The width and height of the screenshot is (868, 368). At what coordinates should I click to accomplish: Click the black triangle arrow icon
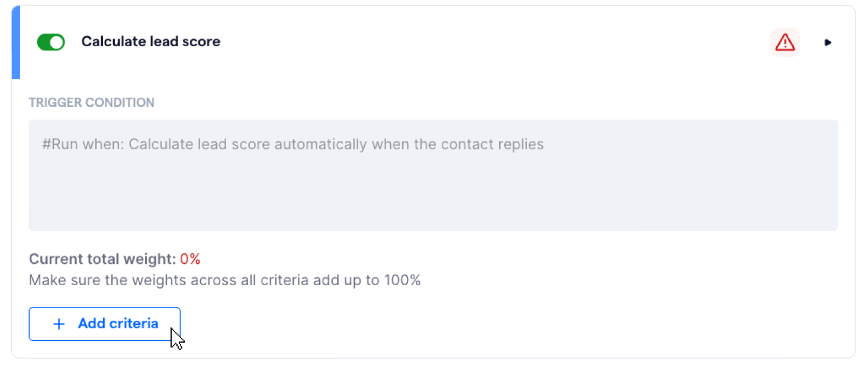pyautogui.click(x=828, y=43)
